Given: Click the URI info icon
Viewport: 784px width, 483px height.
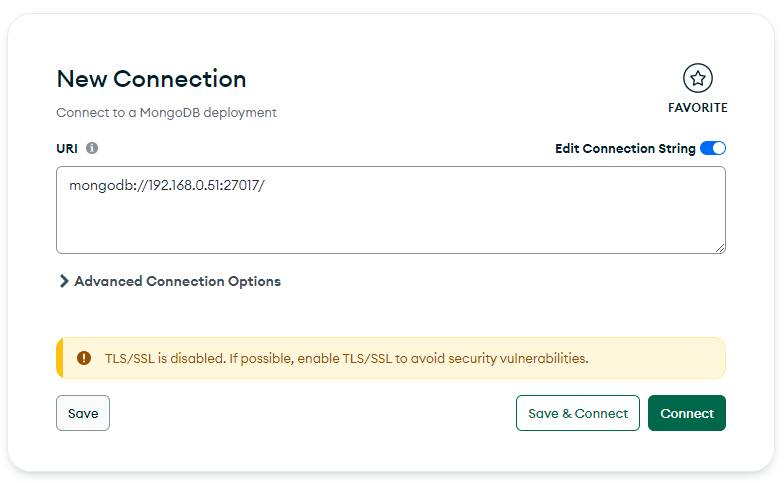Looking at the screenshot, I should click(92, 148).
